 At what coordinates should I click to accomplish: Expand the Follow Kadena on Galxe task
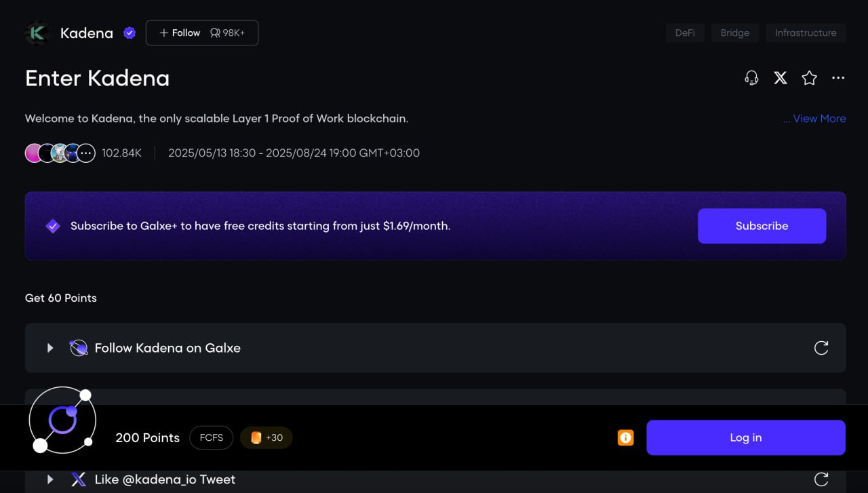tap(50, 348)
